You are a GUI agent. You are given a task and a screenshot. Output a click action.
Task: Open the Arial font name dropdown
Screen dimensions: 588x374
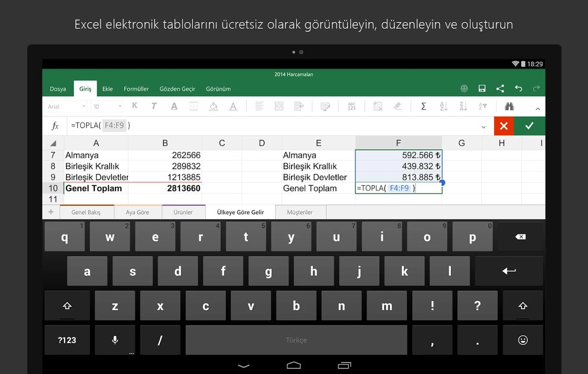coord(65,106)
